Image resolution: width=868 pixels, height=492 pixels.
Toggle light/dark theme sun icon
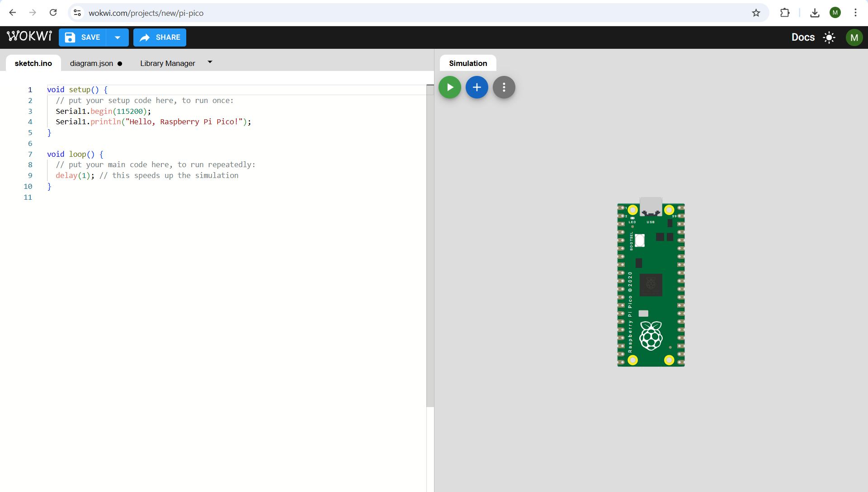(829, 37)
